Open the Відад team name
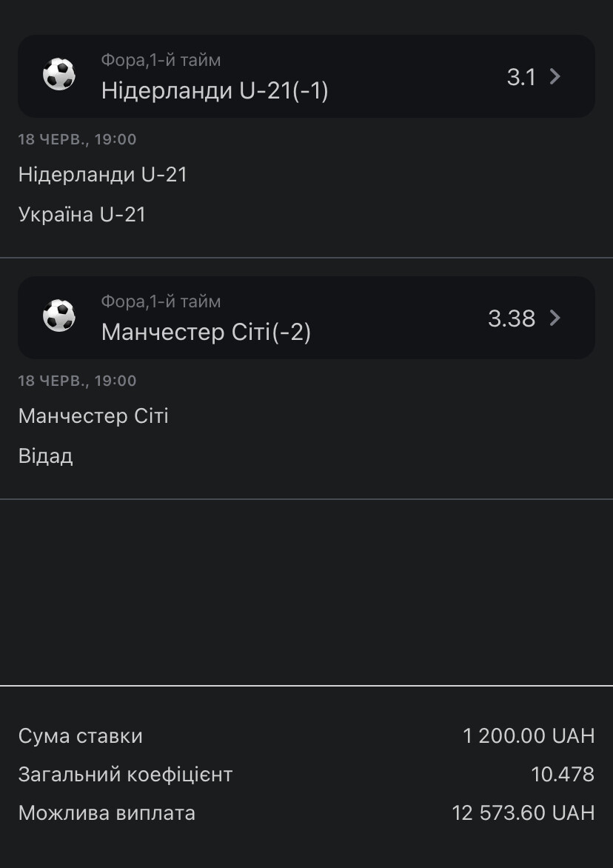Viewport: 613px width, 868px height. click(x=45, y=456)
